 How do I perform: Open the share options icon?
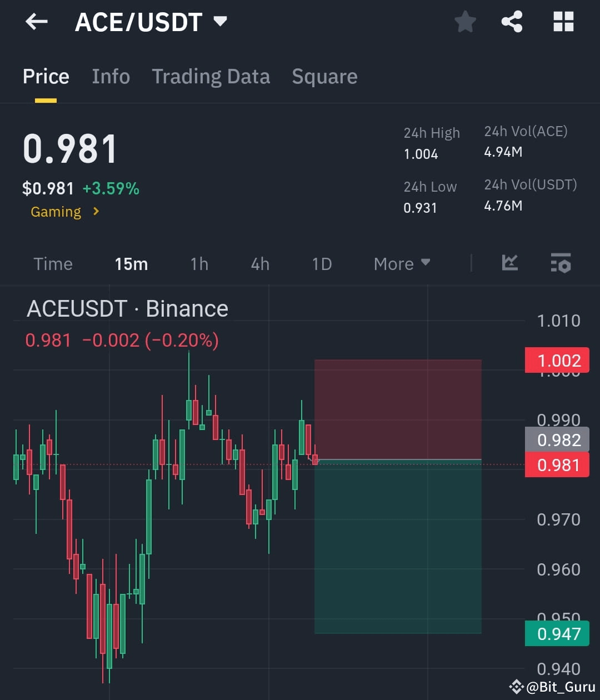512,21
